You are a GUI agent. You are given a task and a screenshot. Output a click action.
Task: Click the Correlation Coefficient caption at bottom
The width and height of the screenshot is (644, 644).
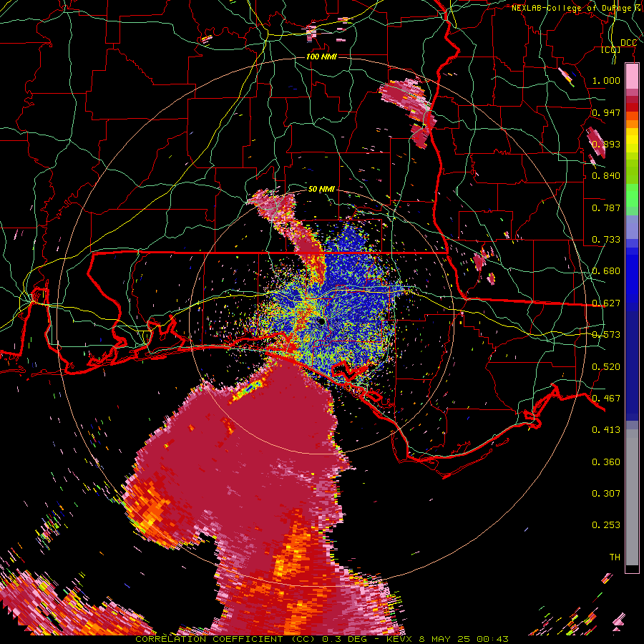point(322,639)
